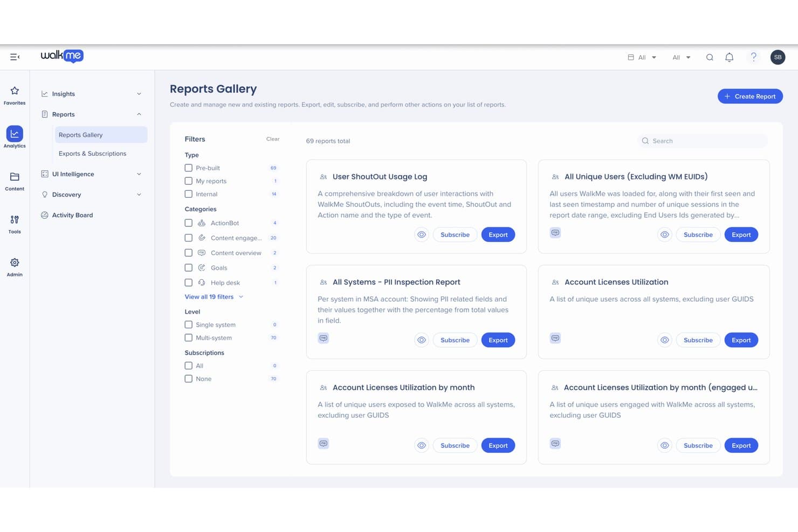Click WalkMe badge icon on Account Licenses Utilization card
798x532 pixels.
pyautogui.click(x=555, y=338)
